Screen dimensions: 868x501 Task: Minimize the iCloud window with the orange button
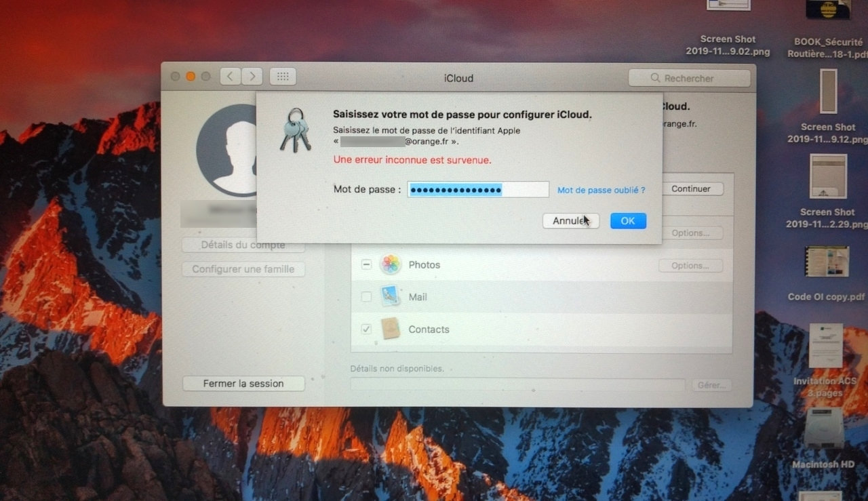coord(191,77)
